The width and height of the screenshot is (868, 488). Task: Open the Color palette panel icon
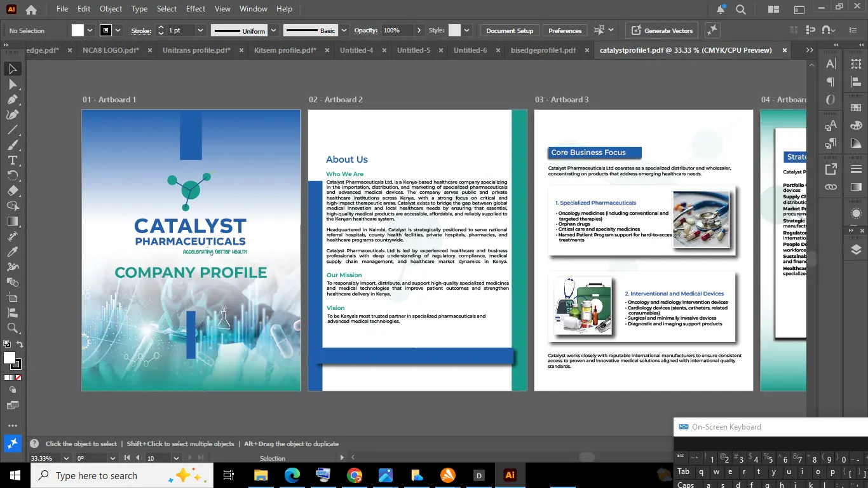pos(856,125)
